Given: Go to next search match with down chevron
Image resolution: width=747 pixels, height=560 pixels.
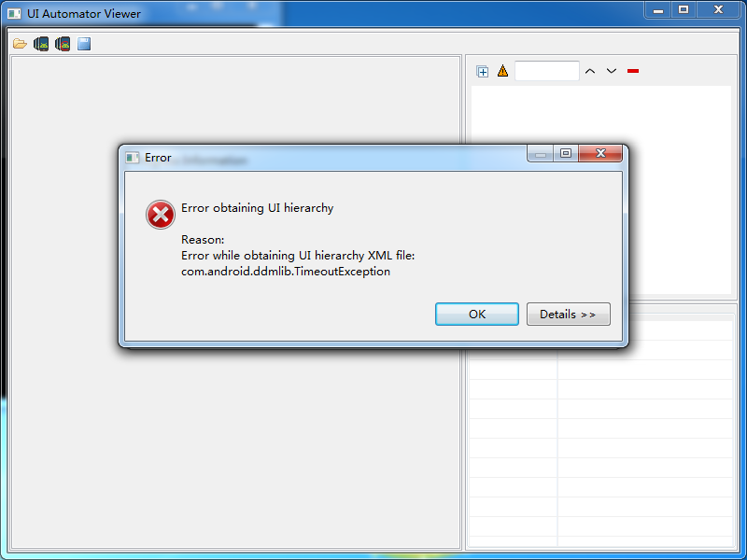Looking at the screenshot, I should (x=612, y=71).
